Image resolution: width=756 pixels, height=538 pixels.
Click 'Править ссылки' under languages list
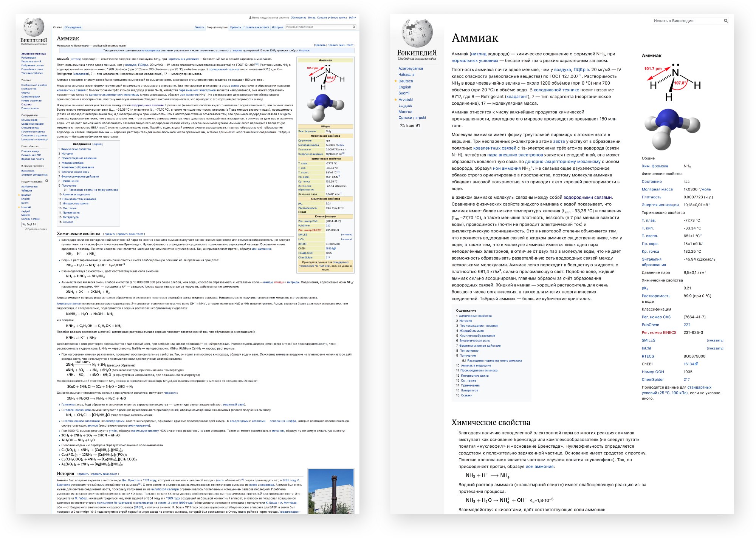click(36, 229)
